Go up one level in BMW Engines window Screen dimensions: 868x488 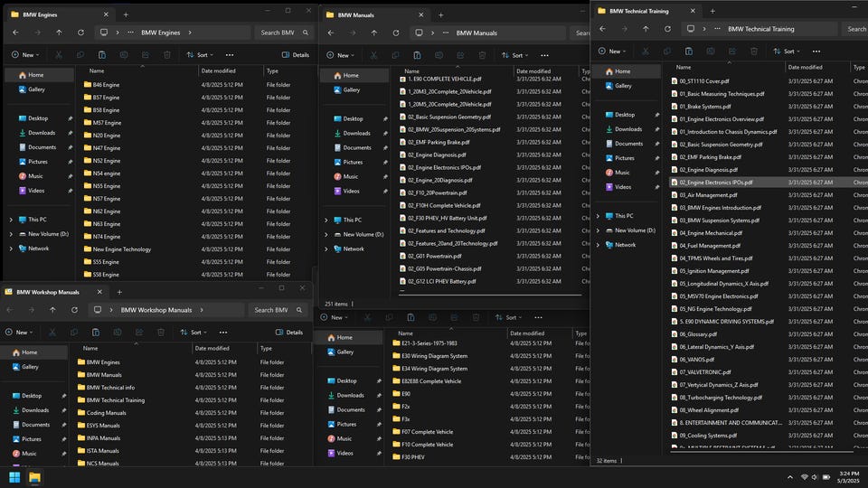60,33
